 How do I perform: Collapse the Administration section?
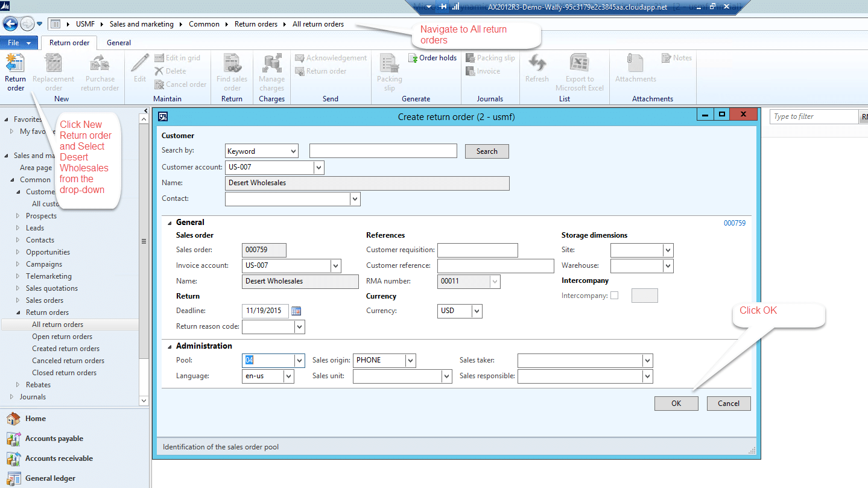tap(169, 346)
